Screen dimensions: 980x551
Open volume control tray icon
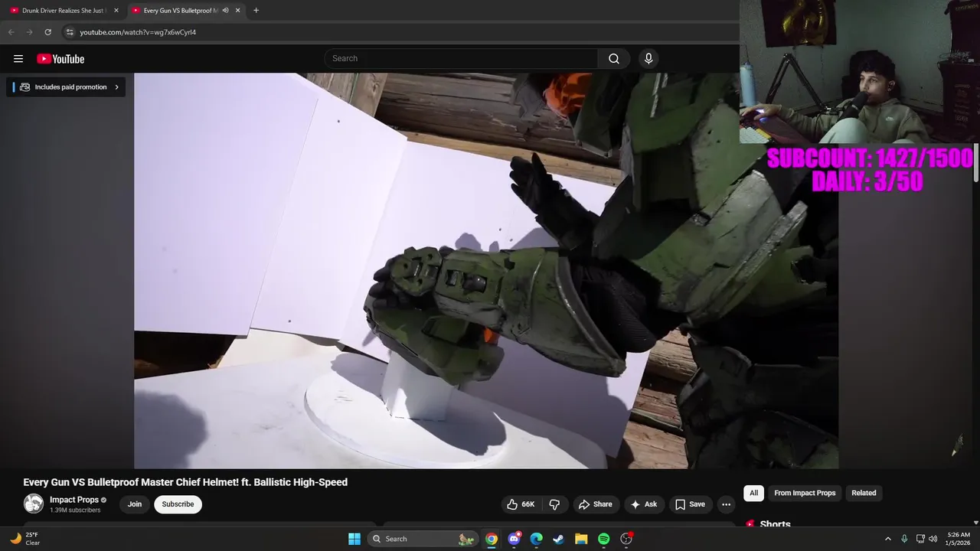[933, 539]
